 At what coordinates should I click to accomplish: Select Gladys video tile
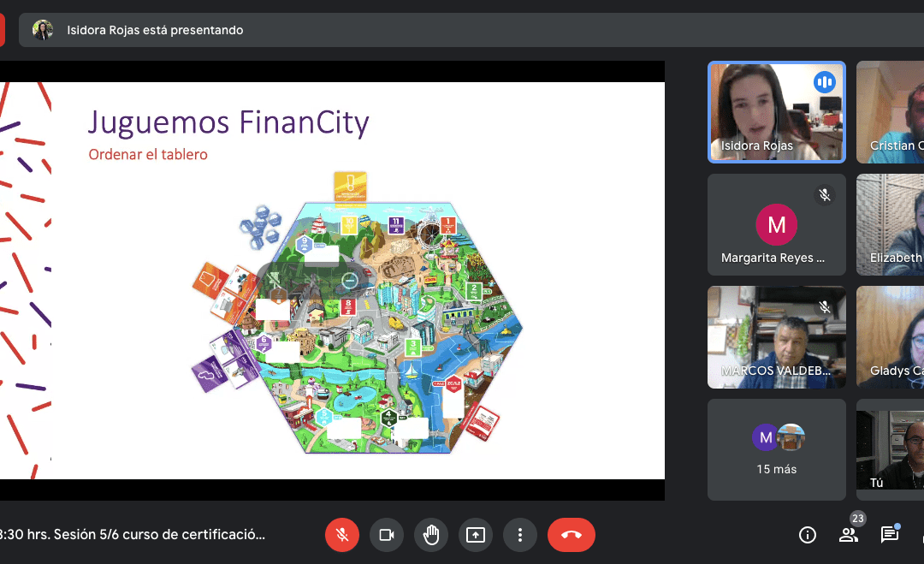pos(891,337)
